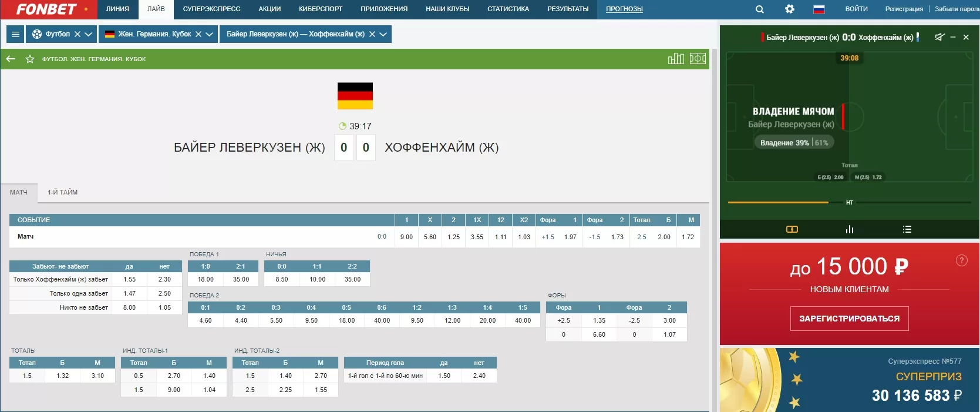980x412 pixels.
Task: Expand the Футбол sport dropdown chevron
Action: click(x=89, y=34)
